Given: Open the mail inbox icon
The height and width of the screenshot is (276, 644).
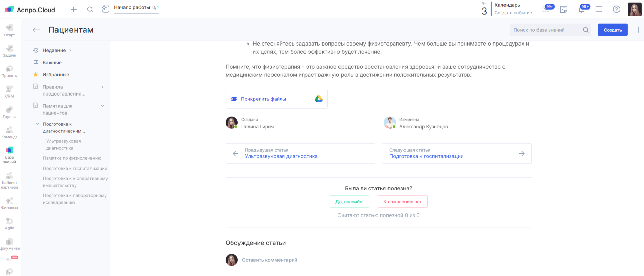Looking at the screenshot, I should pos(546,10).
